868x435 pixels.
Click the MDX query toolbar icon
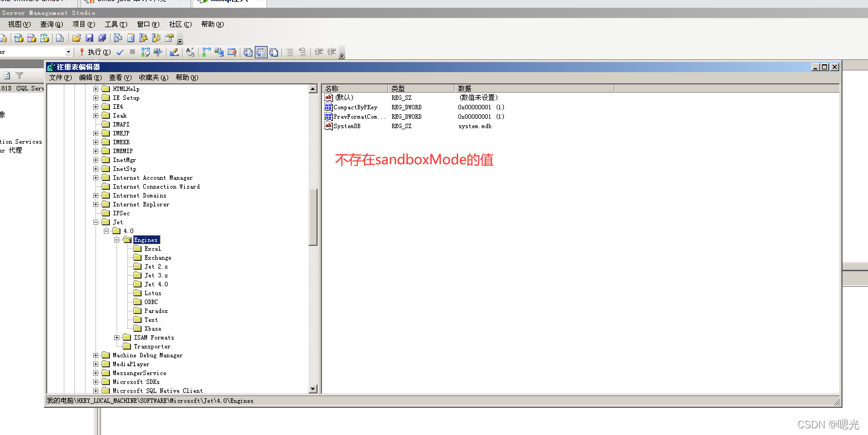click(18, 38)
